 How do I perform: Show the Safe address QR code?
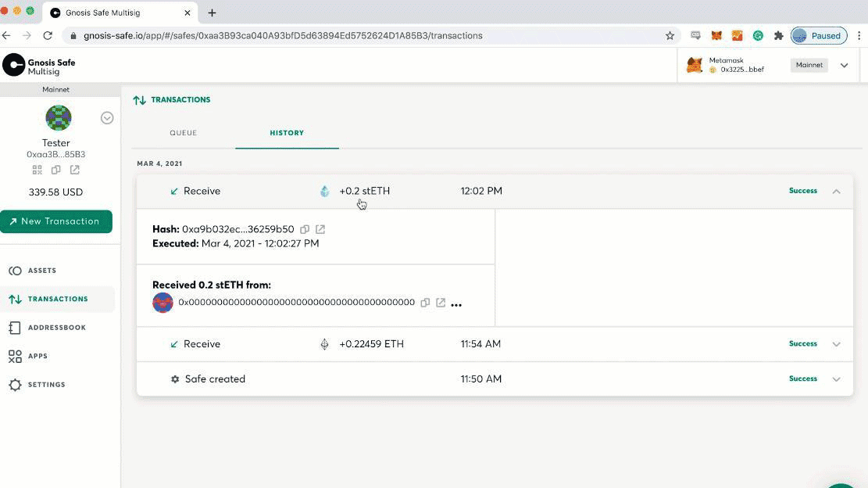tap(37, 170)
